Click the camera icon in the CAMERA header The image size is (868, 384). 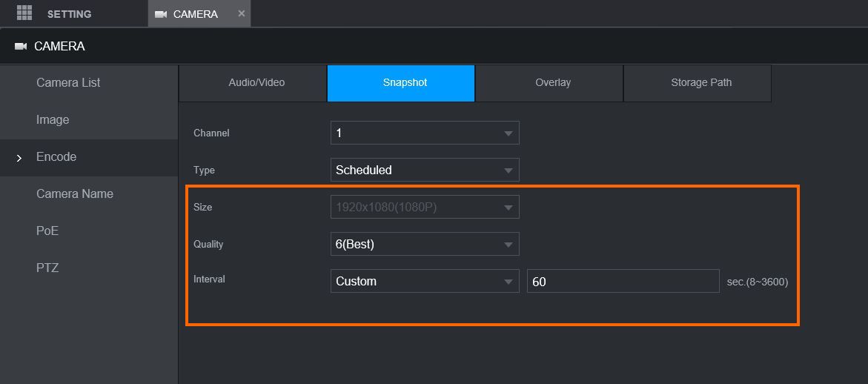(x=21, y=47)
